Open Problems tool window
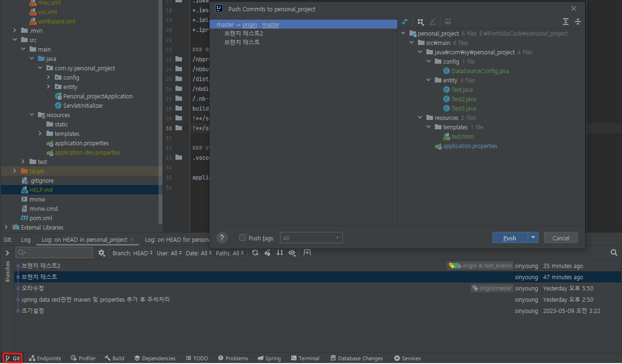The width and height of the screenshot is (622, 364). click(233, 358)
